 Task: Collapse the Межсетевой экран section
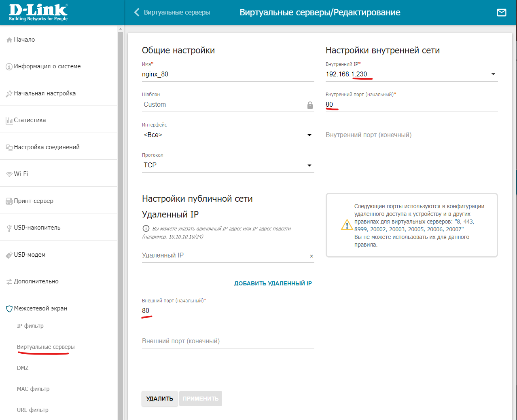point(40,308)
